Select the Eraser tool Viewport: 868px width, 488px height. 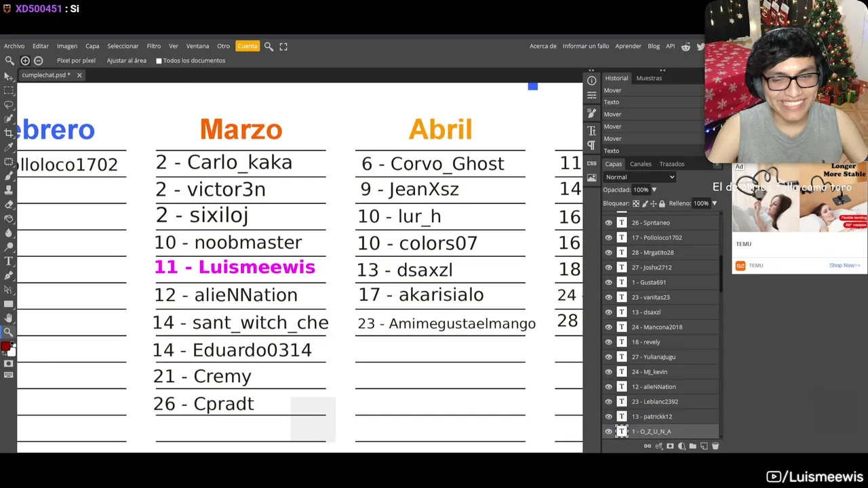point(9,204)
